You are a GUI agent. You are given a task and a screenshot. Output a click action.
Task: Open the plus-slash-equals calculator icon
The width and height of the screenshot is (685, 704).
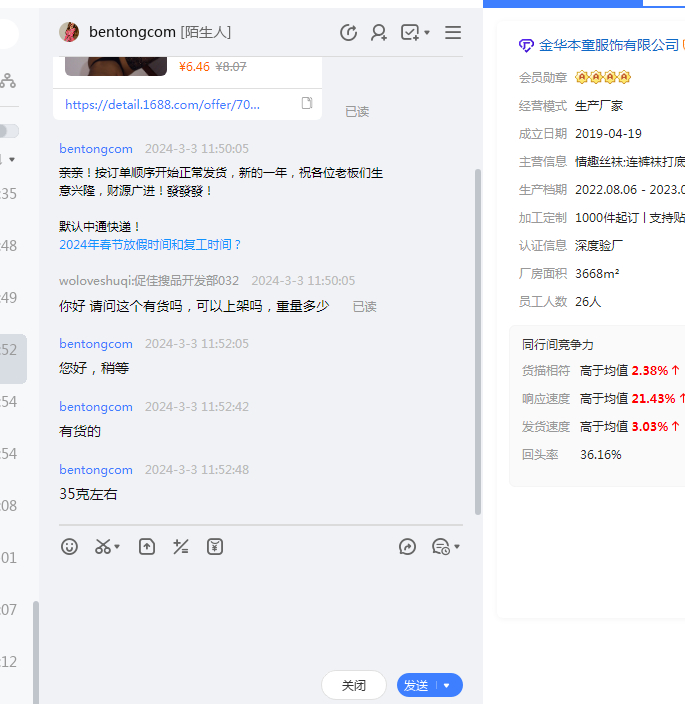click(181, 546)
